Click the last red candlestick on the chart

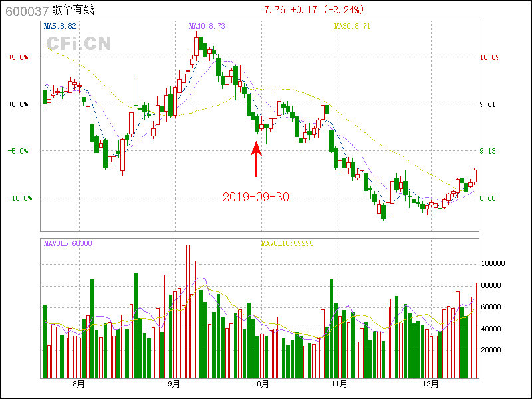click(x=475, y=176)
